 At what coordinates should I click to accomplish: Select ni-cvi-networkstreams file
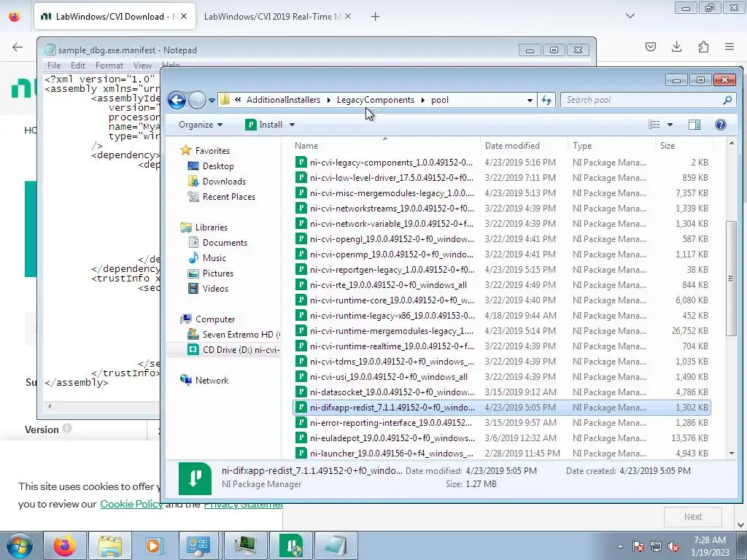[392, 208]
